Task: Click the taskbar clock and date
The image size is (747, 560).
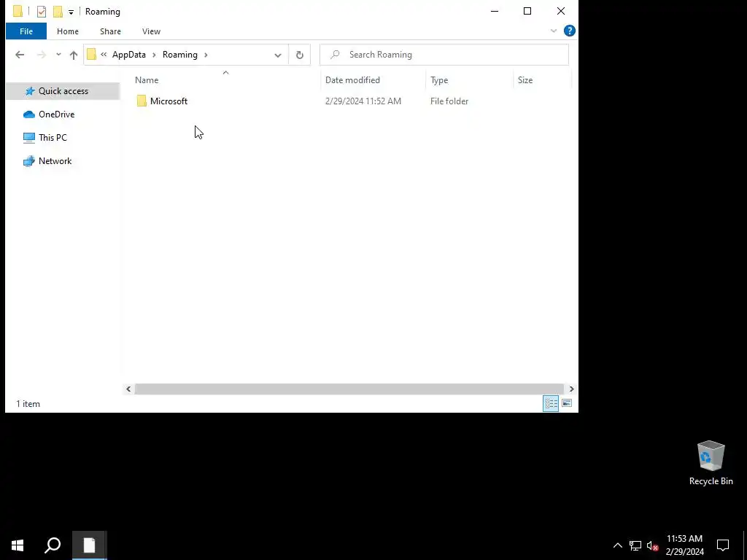Action: [x=684, y=545]
